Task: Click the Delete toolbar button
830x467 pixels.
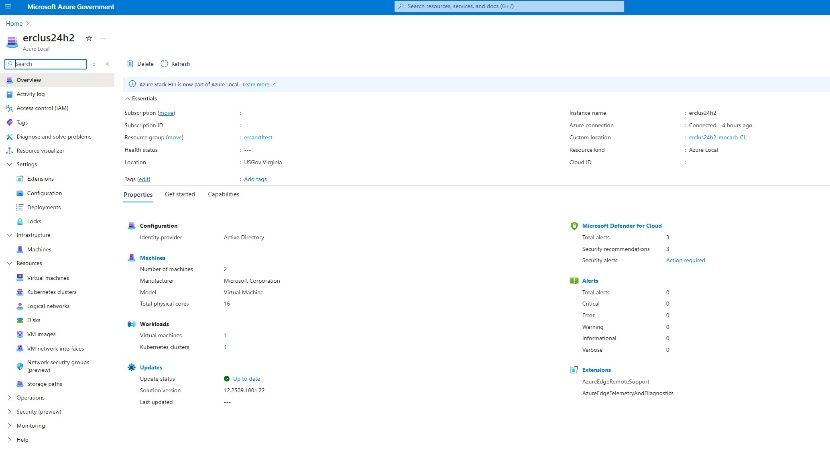Action: (x=140, y=64)
